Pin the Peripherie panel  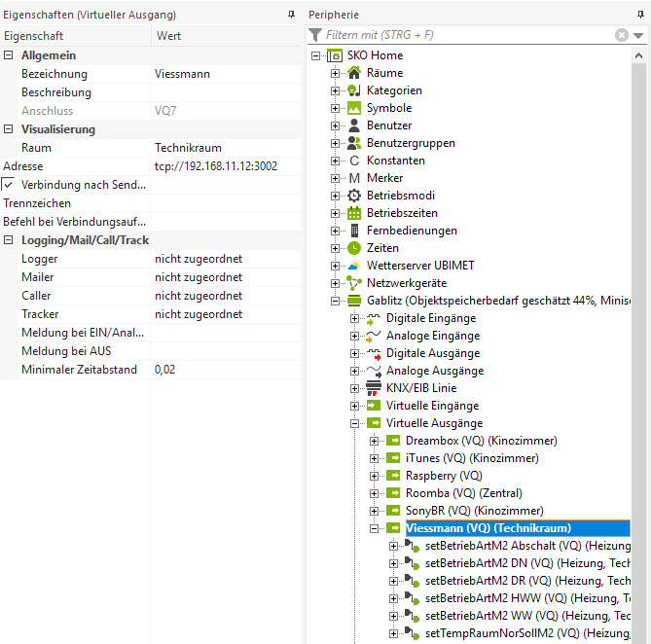640,15
